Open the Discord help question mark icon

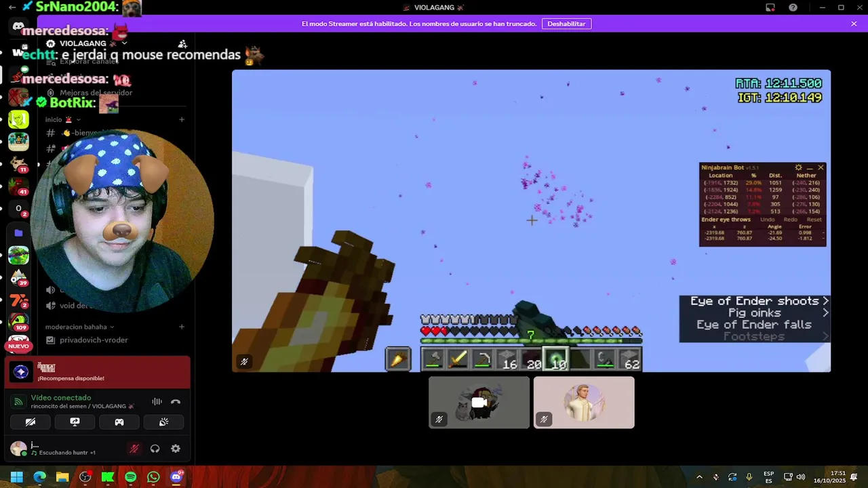pos(793,7)
